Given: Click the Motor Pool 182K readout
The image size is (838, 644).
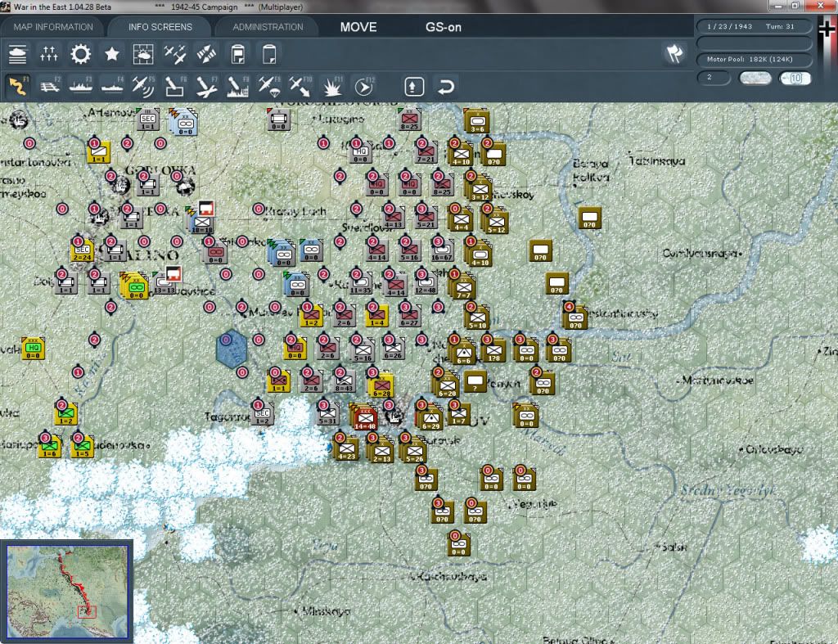Looking at the screenshot, I should tap(754, 59).
